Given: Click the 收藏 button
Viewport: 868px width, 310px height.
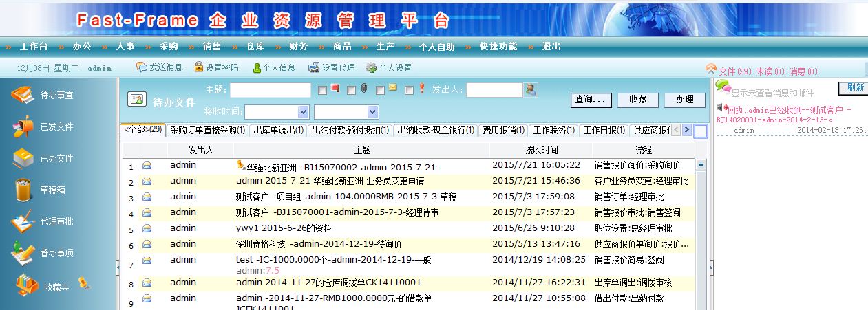Looking at the screenshot, I should [x=638, y=100].
